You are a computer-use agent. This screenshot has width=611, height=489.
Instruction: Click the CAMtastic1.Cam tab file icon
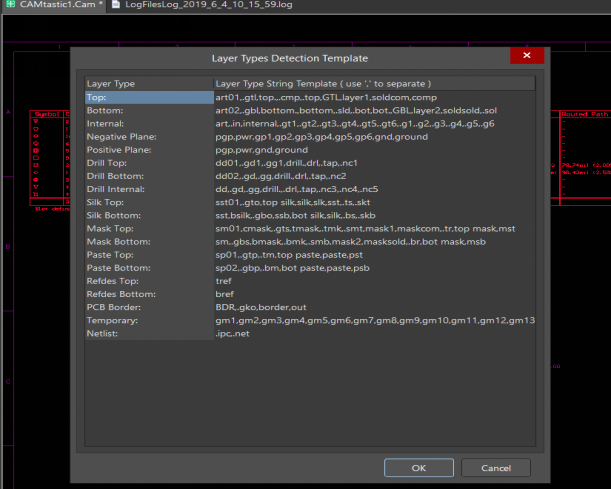10,6
